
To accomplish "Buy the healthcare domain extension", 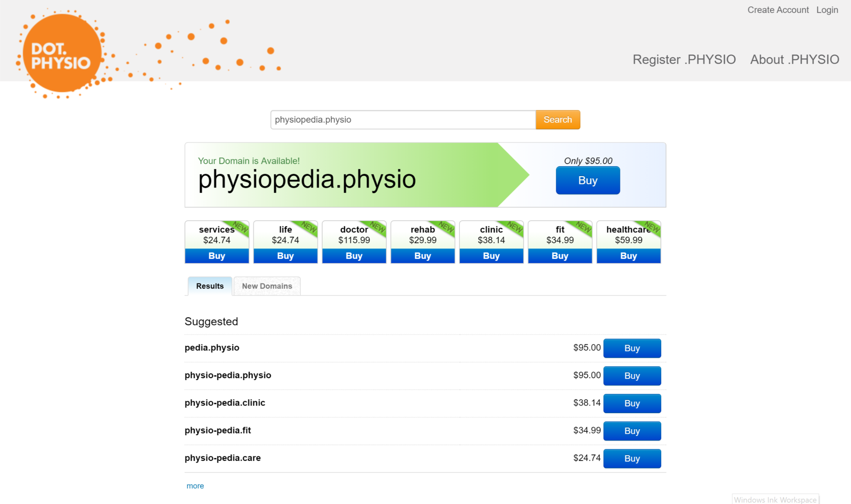I will click(629, 256).
